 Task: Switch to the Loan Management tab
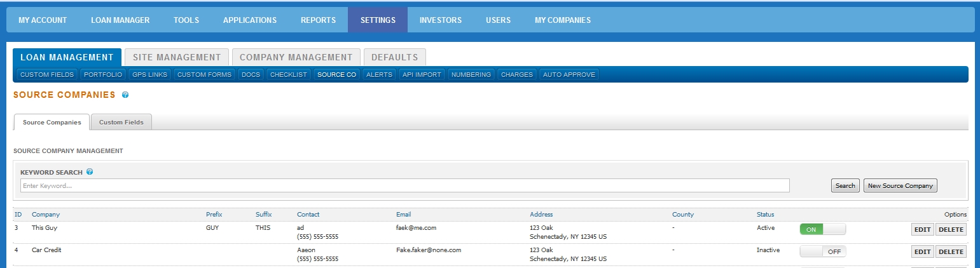click(x=67, y=57)
